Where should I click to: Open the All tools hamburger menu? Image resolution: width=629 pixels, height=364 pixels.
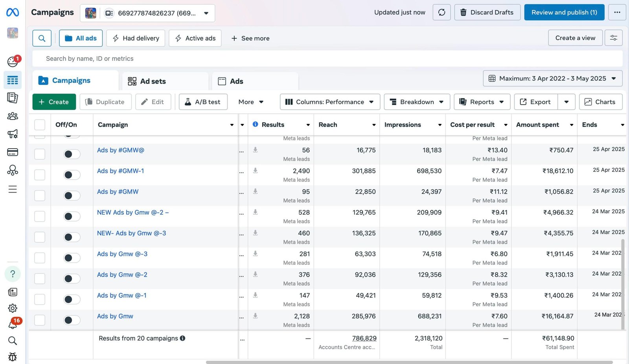13,189
